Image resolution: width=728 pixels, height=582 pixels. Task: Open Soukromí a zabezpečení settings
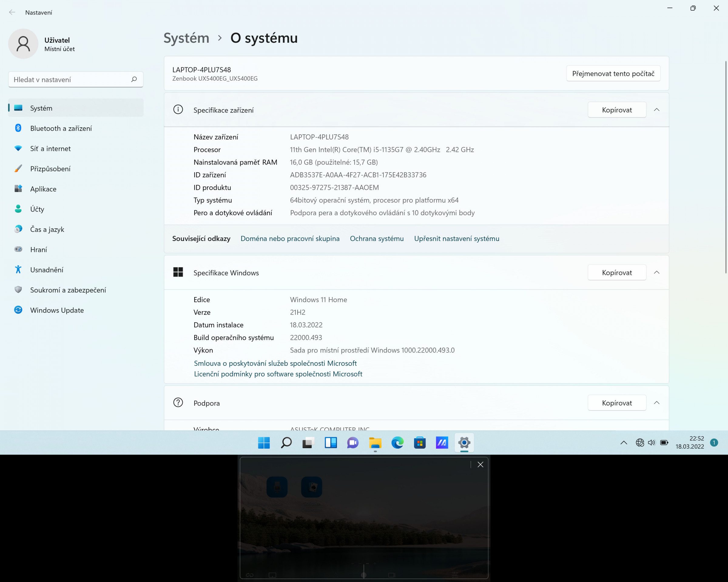coord(76,290)
